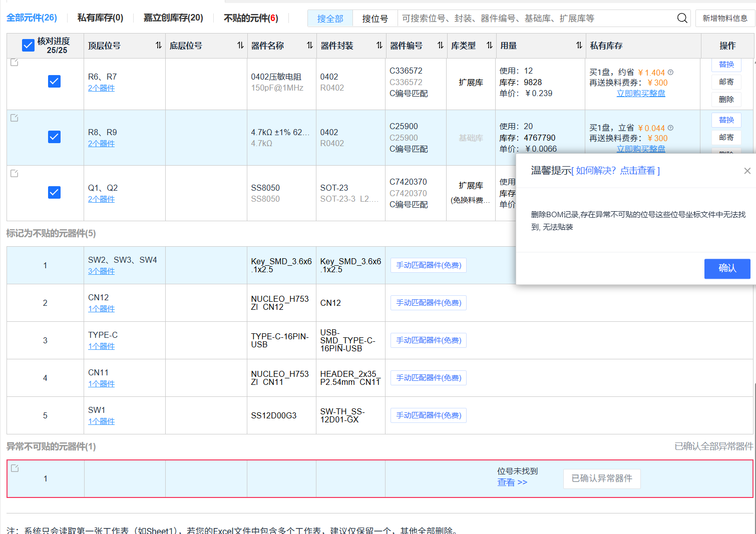Sort by 用量 column arrows
Viewport: 756px width, 534px height.
(x=579, y=46)
